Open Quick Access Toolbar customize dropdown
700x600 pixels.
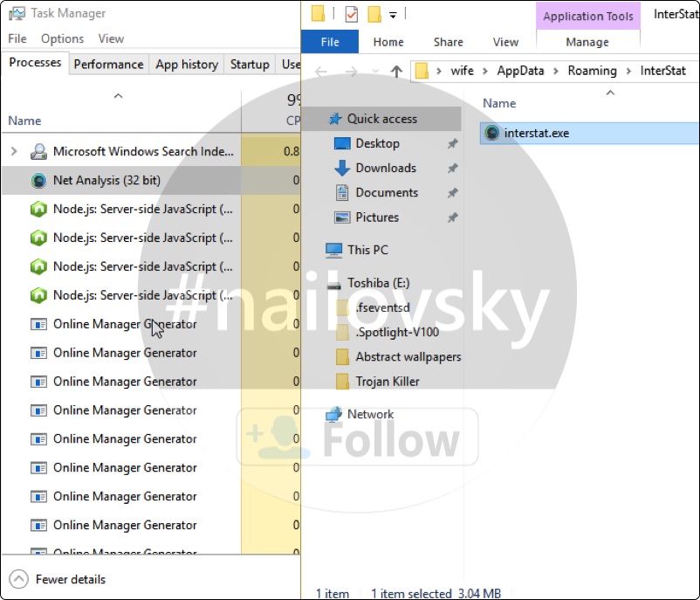393,15
